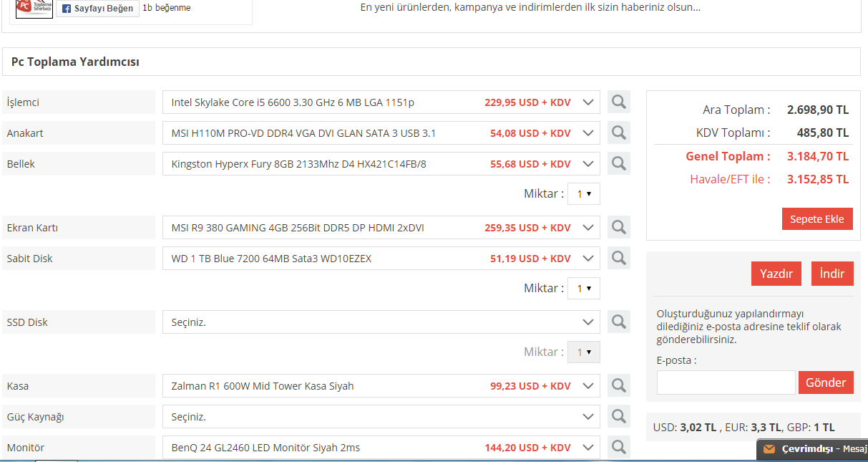This screenshot has width=868, height=462.
Task: Open the Anakart motherboard dropdown
Action: pos(381,133)
